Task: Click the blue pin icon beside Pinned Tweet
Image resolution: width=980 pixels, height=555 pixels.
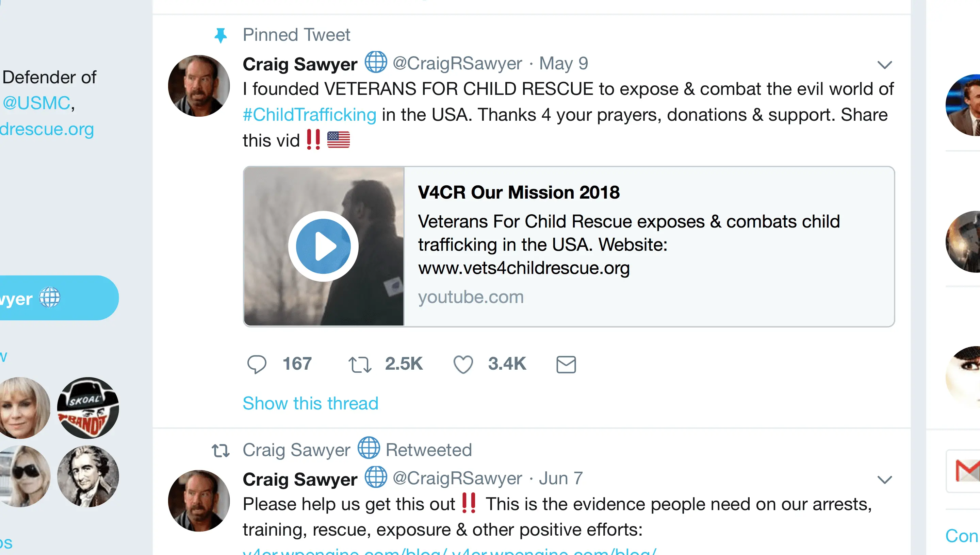Action: (220, 35)
